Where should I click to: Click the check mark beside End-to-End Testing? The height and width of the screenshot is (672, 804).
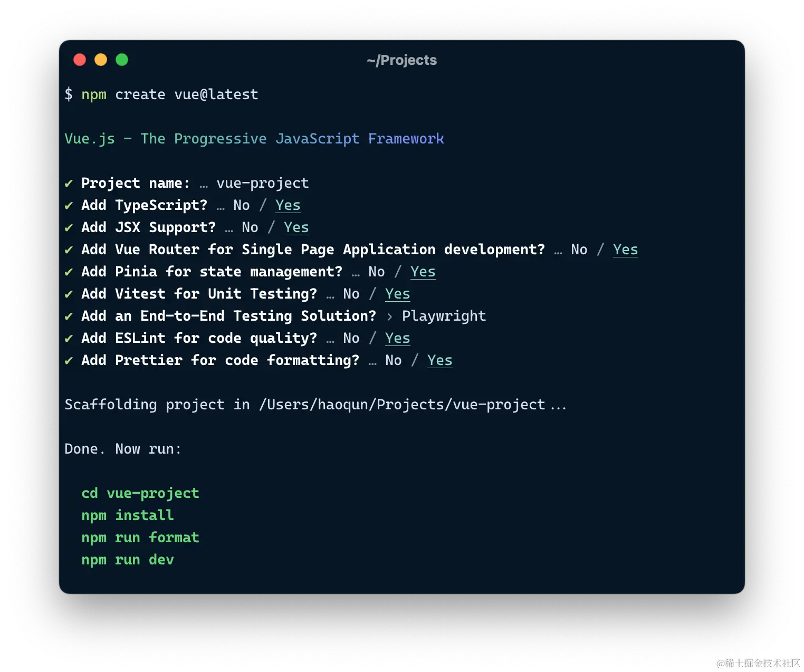click(69, 316)
